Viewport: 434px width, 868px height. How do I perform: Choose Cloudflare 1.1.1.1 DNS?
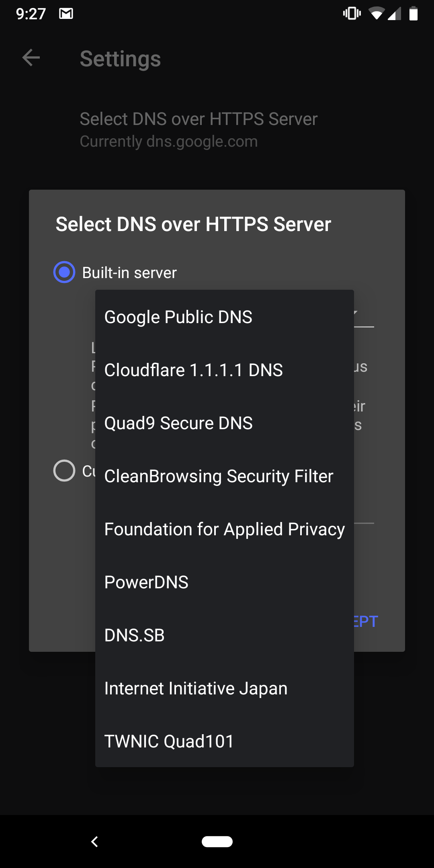(194, 370)
